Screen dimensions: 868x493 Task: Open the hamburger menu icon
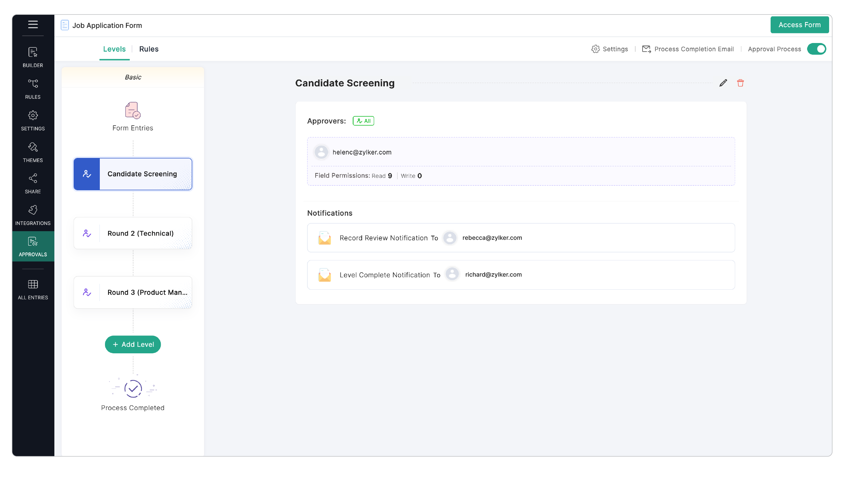tap(33, 24)
